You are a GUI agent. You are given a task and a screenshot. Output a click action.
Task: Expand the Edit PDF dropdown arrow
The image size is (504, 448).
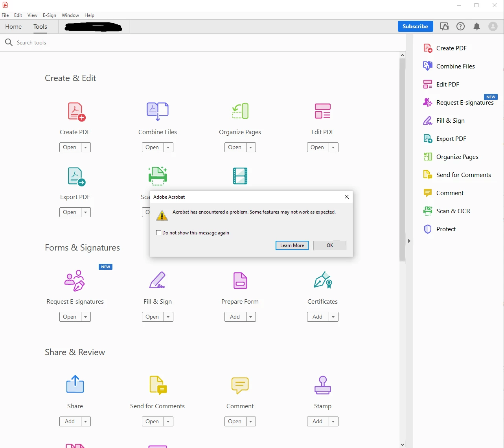pyautogui.click(x=333, y=147)
